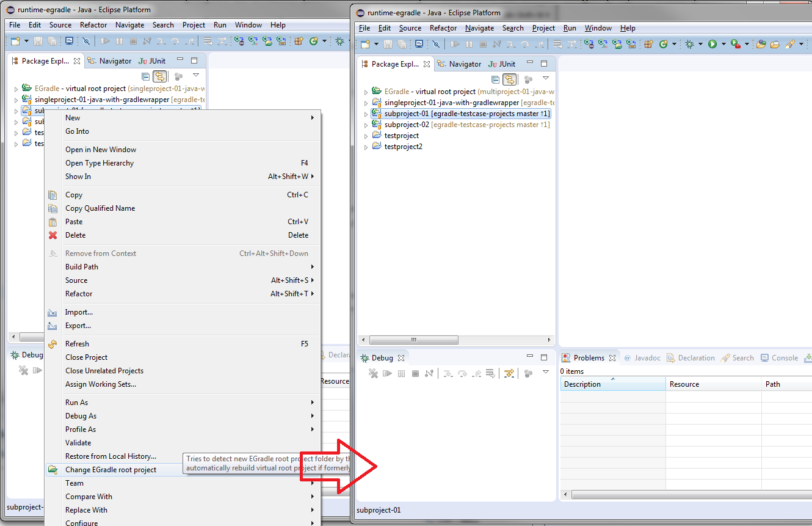This screenshot has width=812, height=526.
Task: Click Resource column header in Problems view
Action: tap(714, 384)
